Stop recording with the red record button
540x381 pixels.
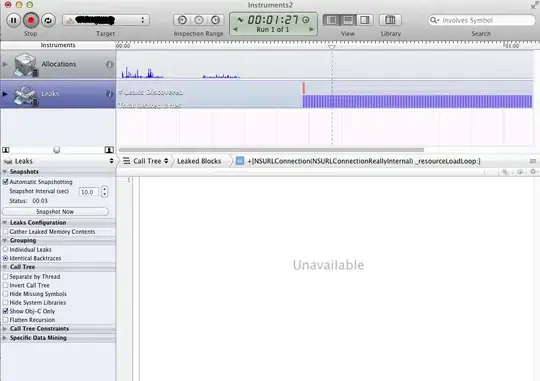[31, 20]
